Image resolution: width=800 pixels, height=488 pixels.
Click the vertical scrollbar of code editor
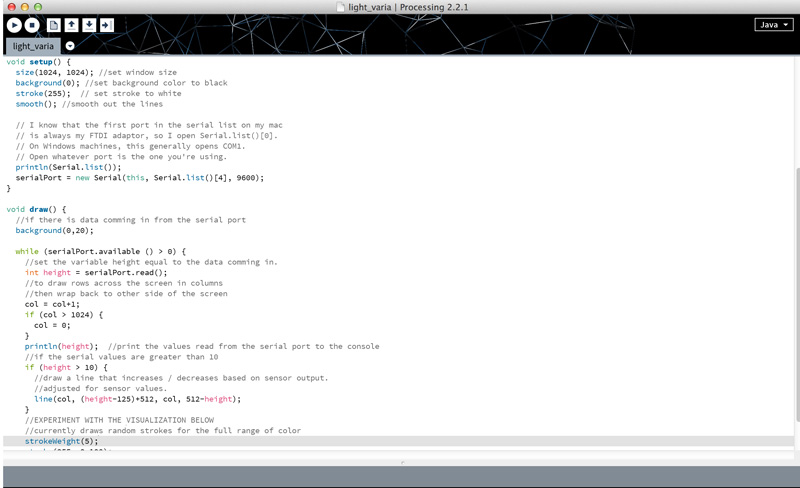tap(797, 295)
